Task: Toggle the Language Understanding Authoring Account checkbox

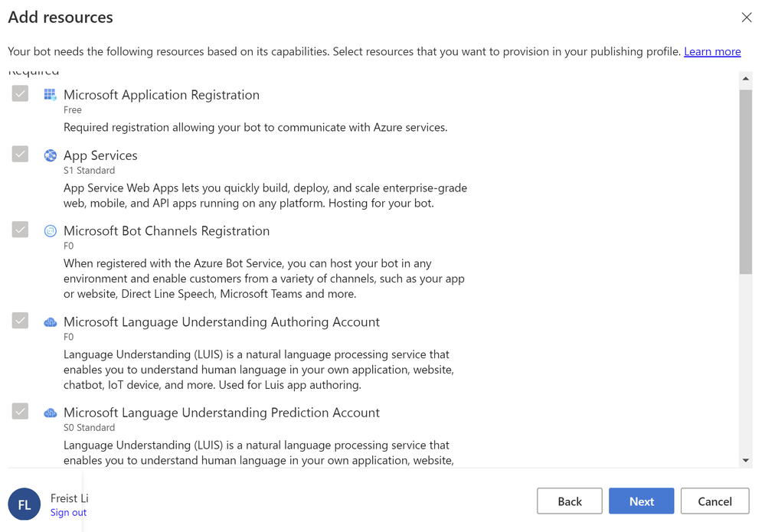Action: pos(21,321)
